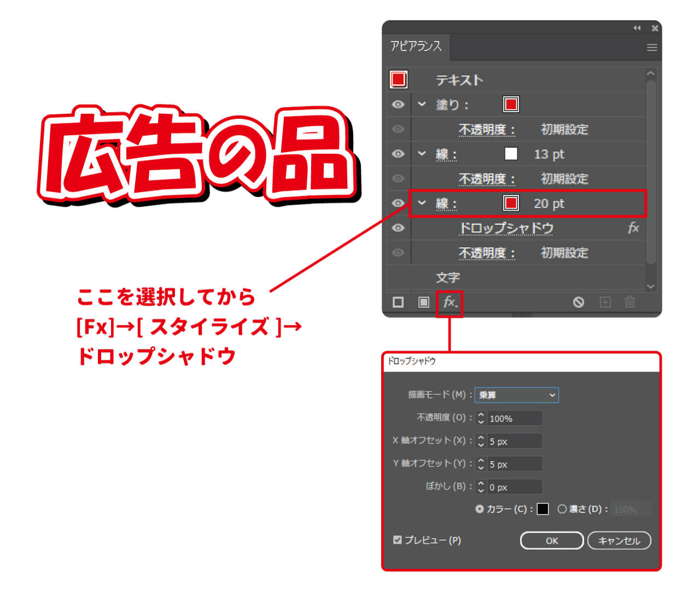Select the 濃さ (D) radio button

click(x=562, y=509)
